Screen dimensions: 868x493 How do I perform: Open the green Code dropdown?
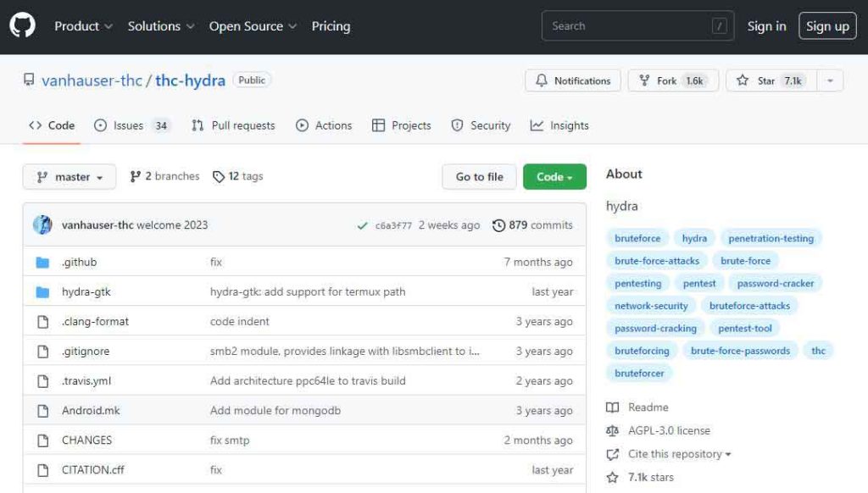coord(554,177)
